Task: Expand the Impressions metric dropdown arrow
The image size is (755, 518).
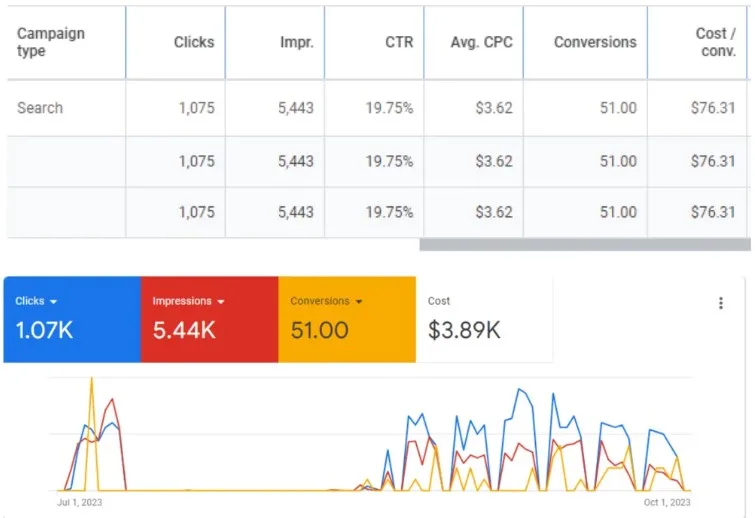Action: click(x=219, y=301)
